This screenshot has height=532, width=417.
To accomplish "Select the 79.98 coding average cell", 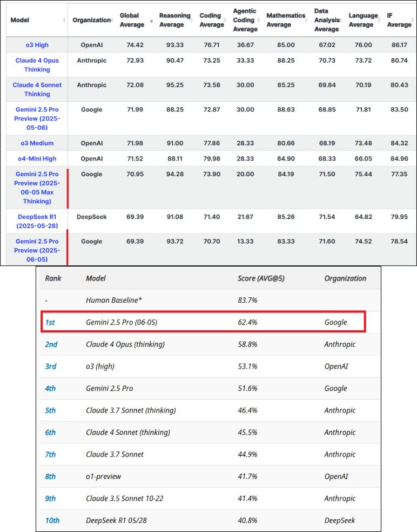I will click(x=212, y=158).
